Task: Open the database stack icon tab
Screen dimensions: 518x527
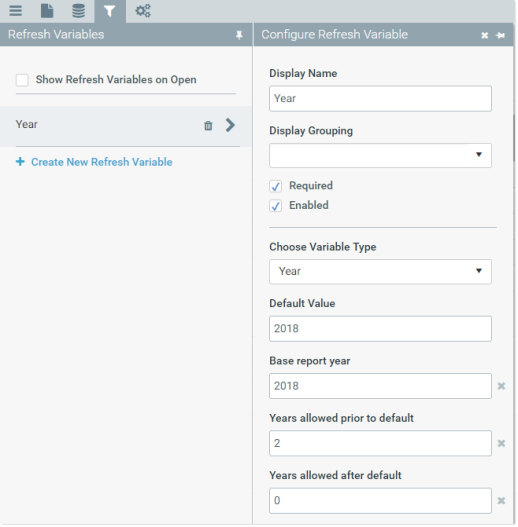Action: point(78,11)
